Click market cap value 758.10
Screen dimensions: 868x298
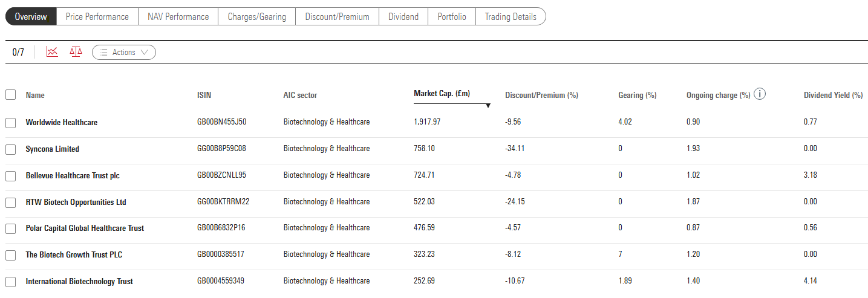pos(424,148)
